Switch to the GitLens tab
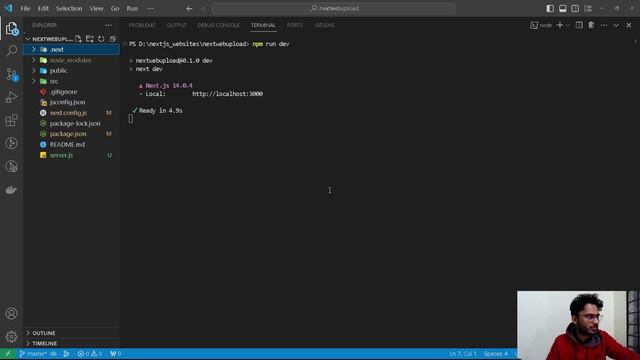 (324, 25)
